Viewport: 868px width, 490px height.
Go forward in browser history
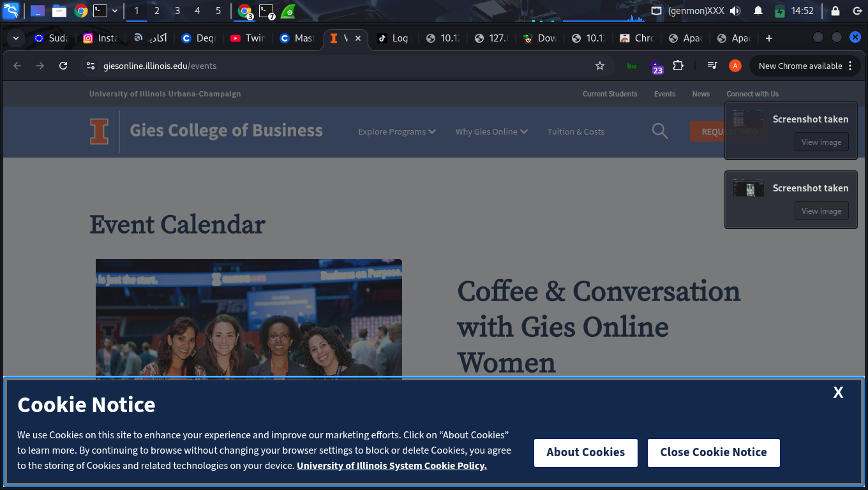(x=40, y=66)
